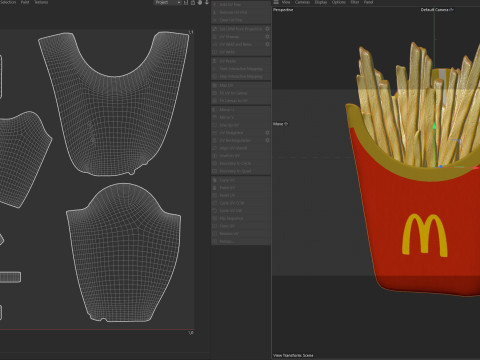Click the Mirror V icon

pos(215,117)
